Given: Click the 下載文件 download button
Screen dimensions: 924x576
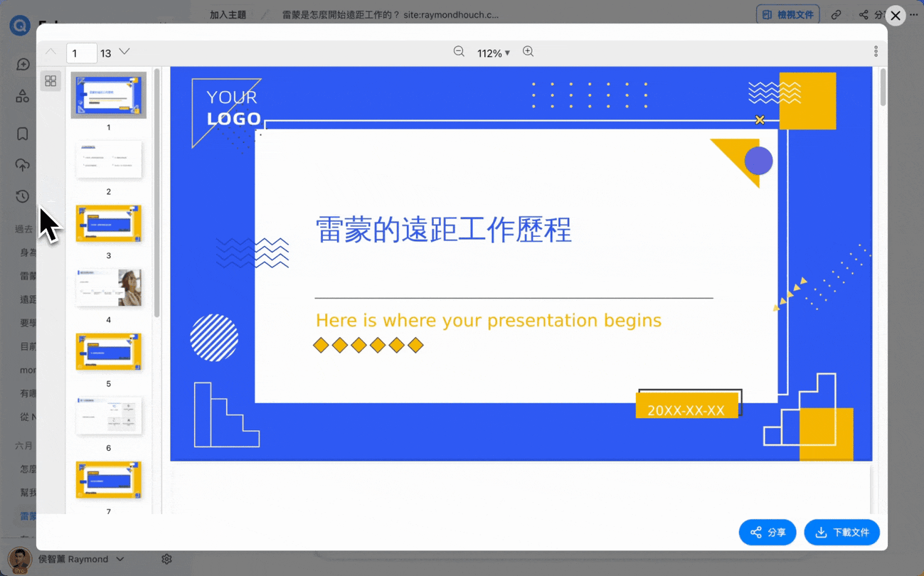Looking at the screenshot, I should coord(841,532).
